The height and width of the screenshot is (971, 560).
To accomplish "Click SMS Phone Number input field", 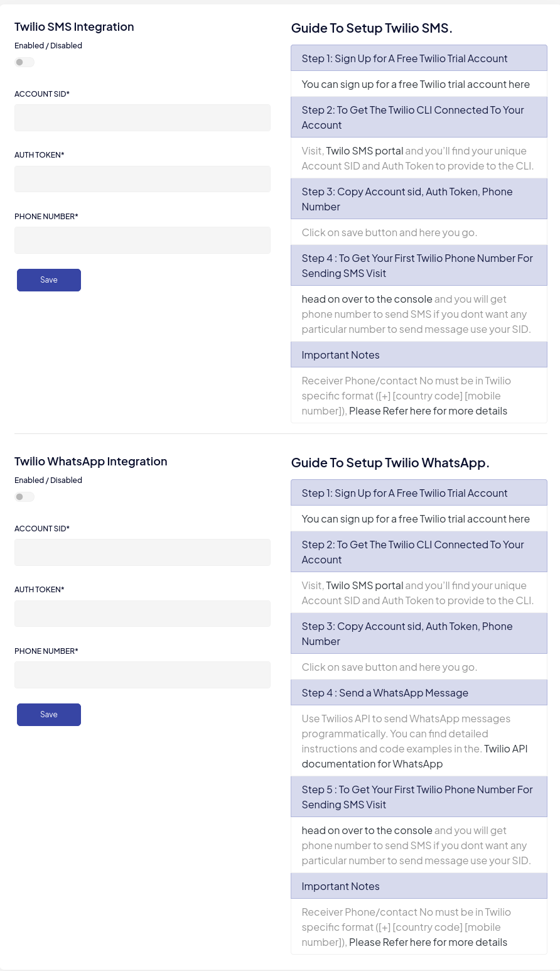I will coord(143,241).
